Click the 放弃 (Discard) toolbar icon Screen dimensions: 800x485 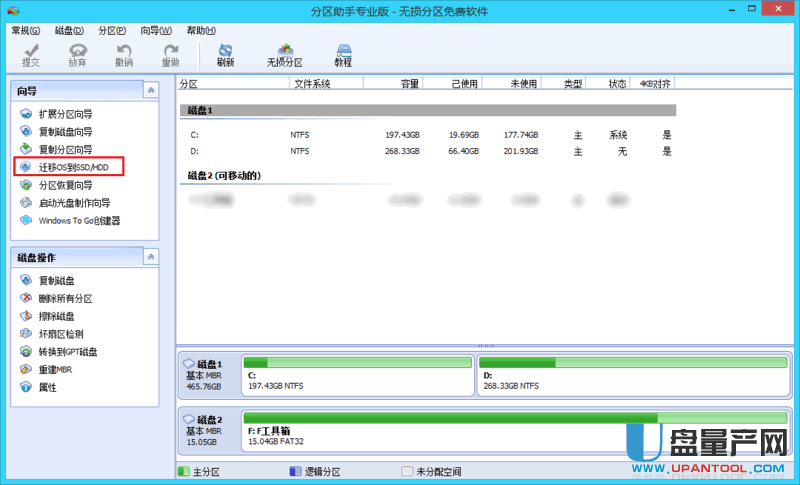[77, 54]
